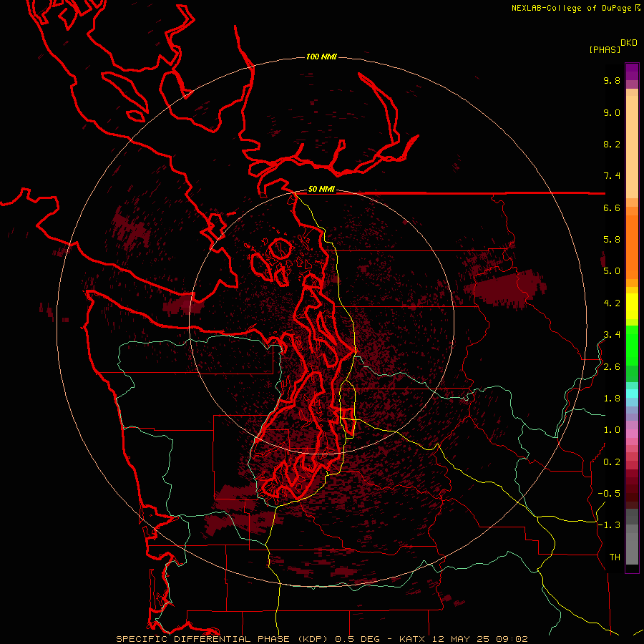Click the 5.0 scale value
The width and height of the screenshot is (644, 644).
click(612, 271)
